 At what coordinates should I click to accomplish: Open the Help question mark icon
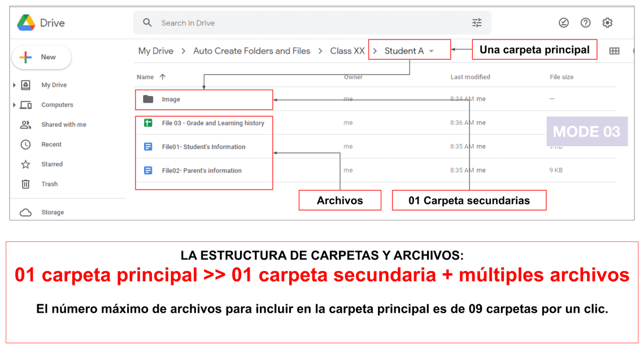(585, 23)
